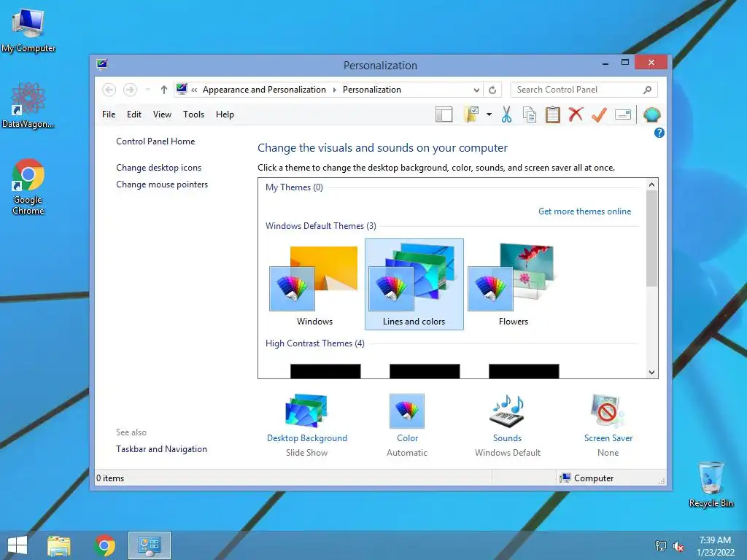Open the Color settings swatch icon

coord(407,411)
